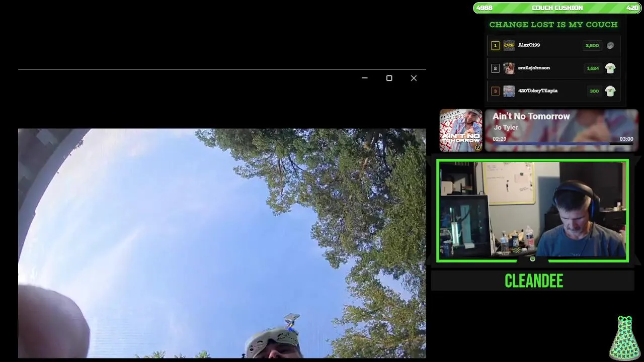644x362 pixels.
Task: Click the username AlexC199
Action: tap(529, 45)
